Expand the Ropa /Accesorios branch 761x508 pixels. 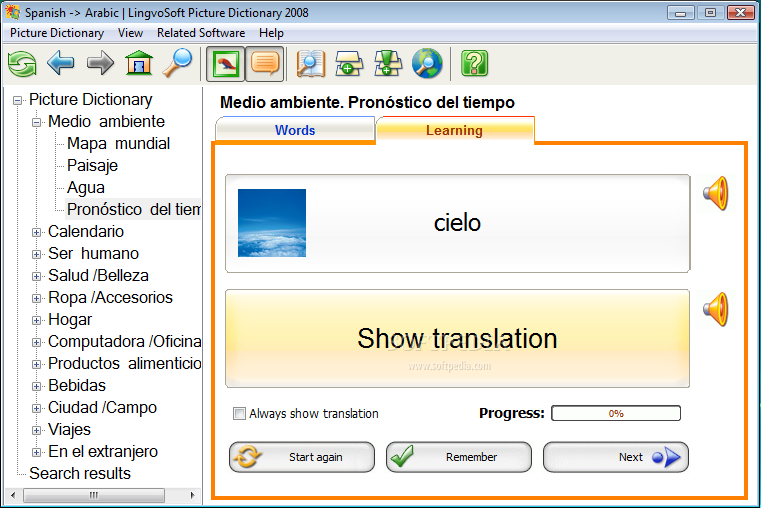pos(36,298)
